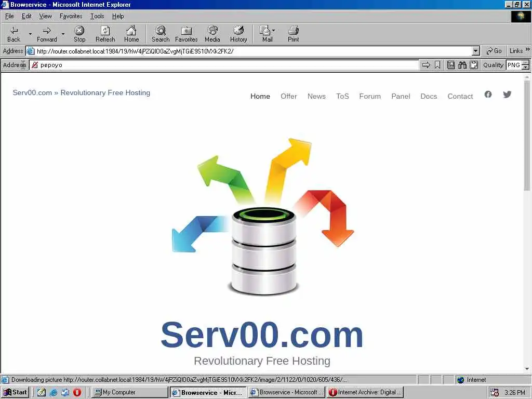Screen dimensions: 532x399
Task: Switch to second Browservice - Microsoft taskbar window
Action: click(286, 392)
